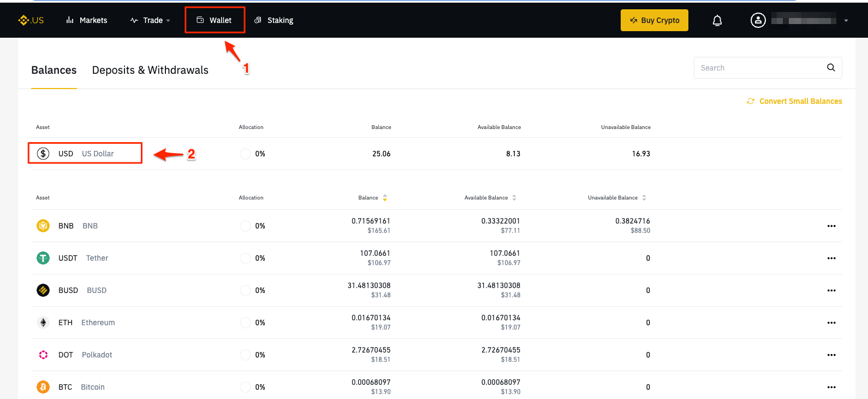Click the BNB allocation pie indicator
Viewport: 868px width, 399px height.
[245, 226]
